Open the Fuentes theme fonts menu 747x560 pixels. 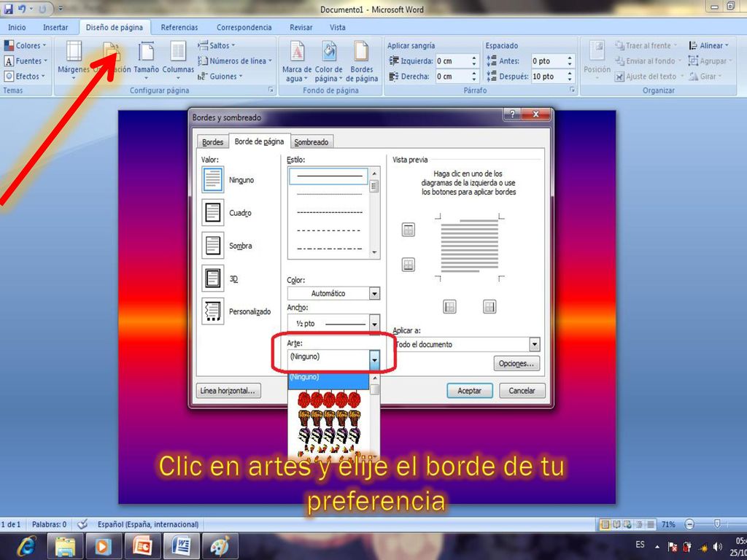26,61
